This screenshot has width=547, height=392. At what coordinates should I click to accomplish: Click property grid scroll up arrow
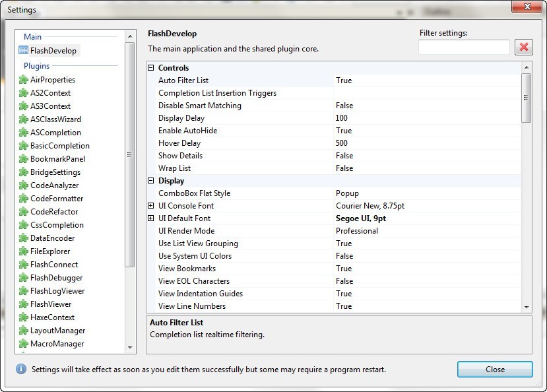point(527,67)
